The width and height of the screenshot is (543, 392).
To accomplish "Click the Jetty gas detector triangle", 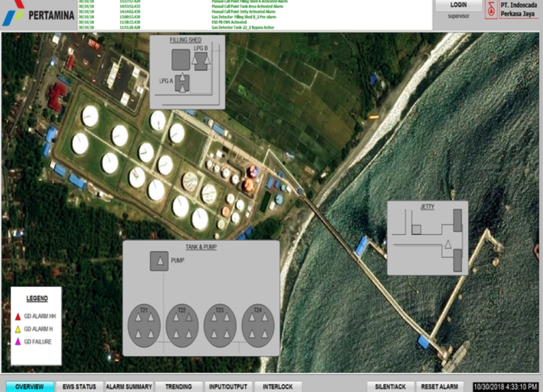I will [x=448, y=244].
